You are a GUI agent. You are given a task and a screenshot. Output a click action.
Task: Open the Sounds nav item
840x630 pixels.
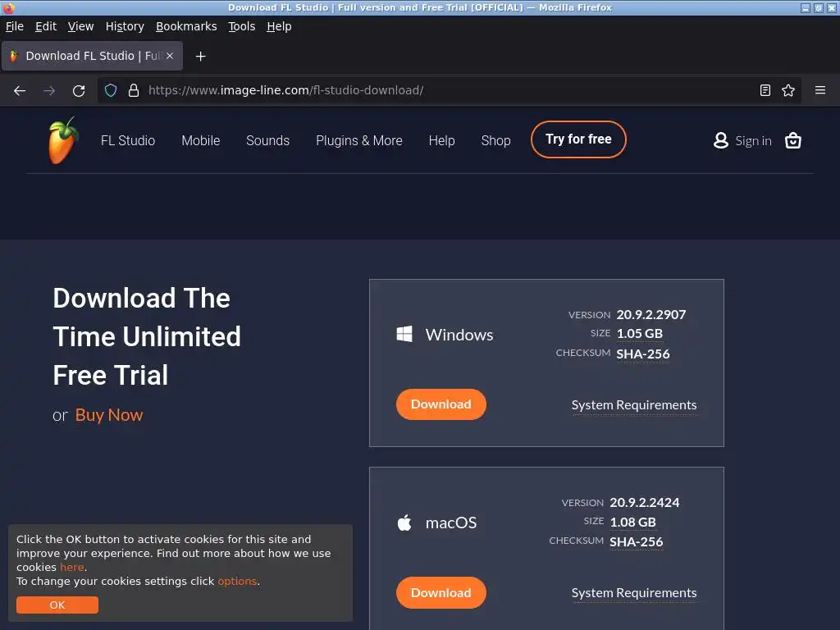tap(268, 140)
